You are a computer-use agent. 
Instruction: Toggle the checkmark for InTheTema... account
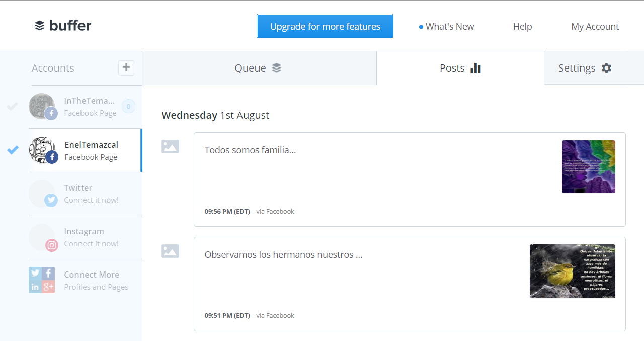click(13, 106)
